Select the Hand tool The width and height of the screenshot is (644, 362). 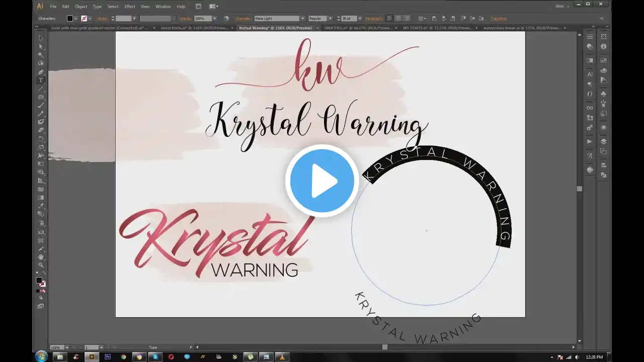[41, 257]
